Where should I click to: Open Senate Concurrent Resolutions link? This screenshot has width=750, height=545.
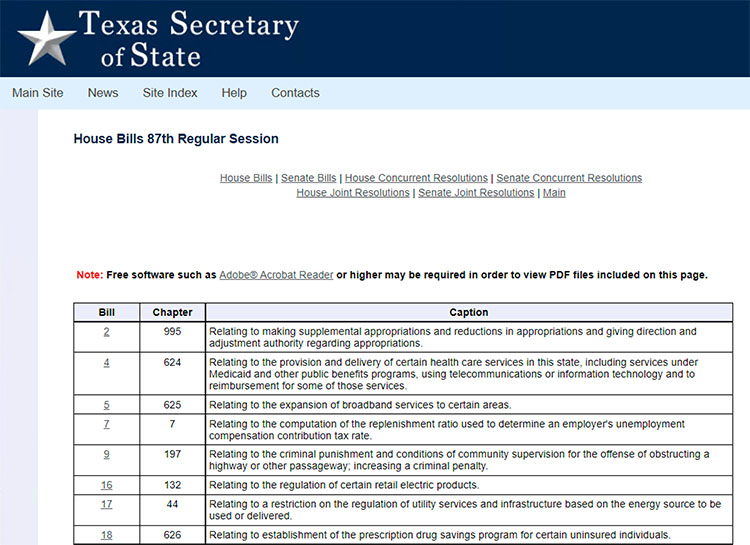pyautogui.click(x=569, y=178)
